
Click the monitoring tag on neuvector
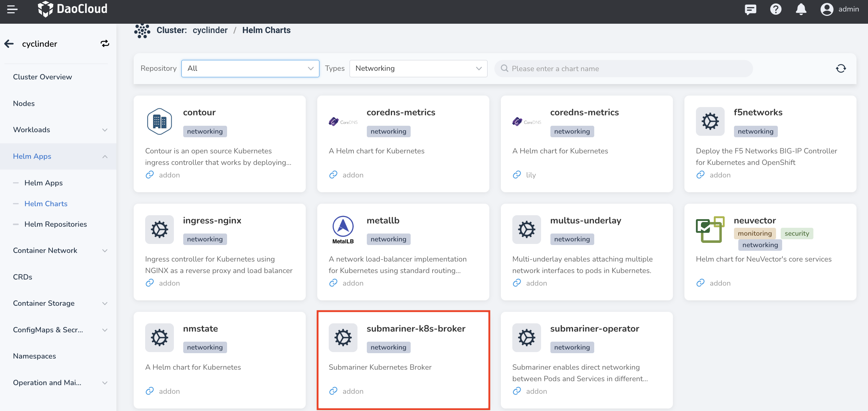pos(755,234)
